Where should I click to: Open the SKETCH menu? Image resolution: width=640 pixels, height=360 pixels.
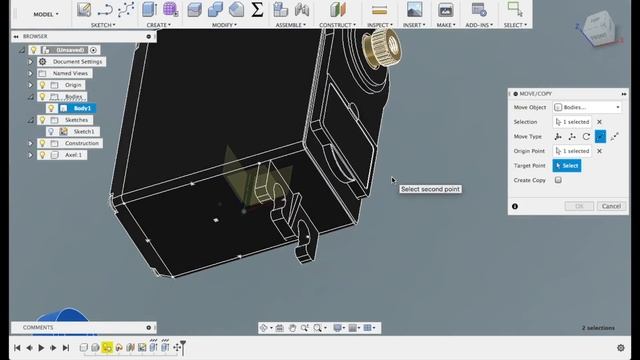[x=103, y=25]
